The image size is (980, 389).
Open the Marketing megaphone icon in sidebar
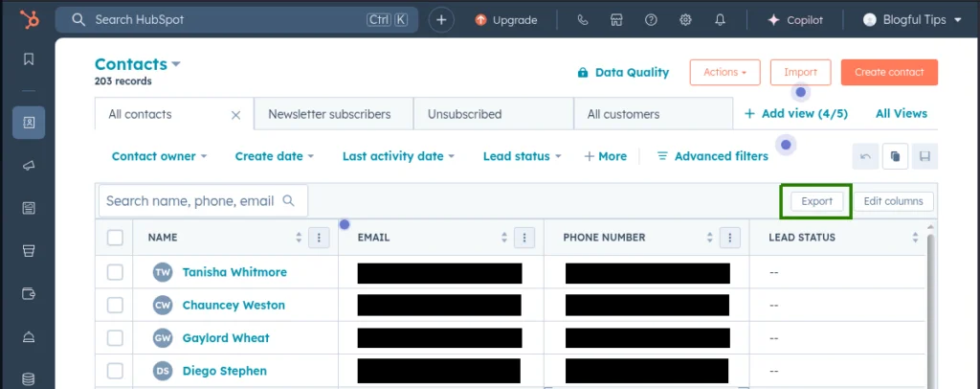coord(29,166)
